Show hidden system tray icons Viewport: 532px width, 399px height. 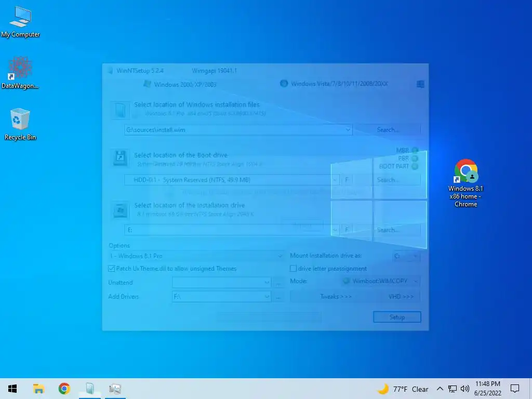coord(440,389)
